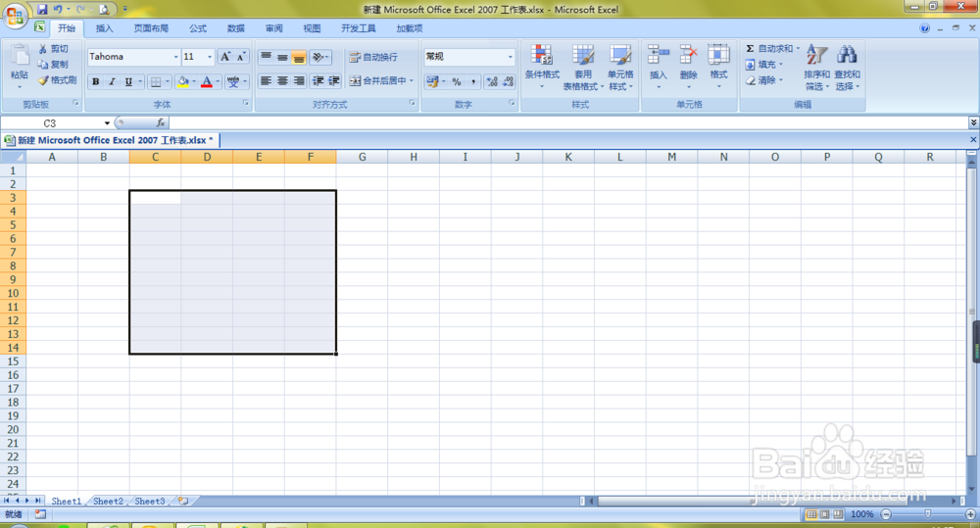Image resolution: width=980 pixels, height=528 pixels.
Task: Expand the Name Box dropdown
Action: (x=107, y=123)
